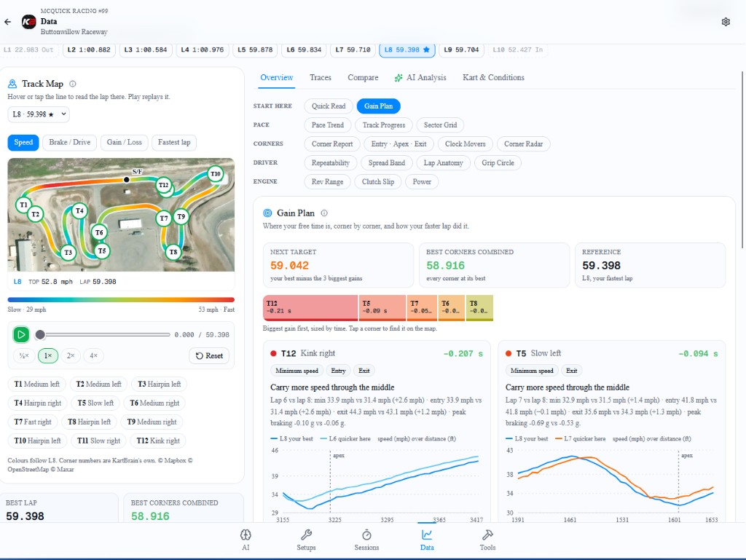
Task: Open the Pace Trend view
Action: [327, 125]
